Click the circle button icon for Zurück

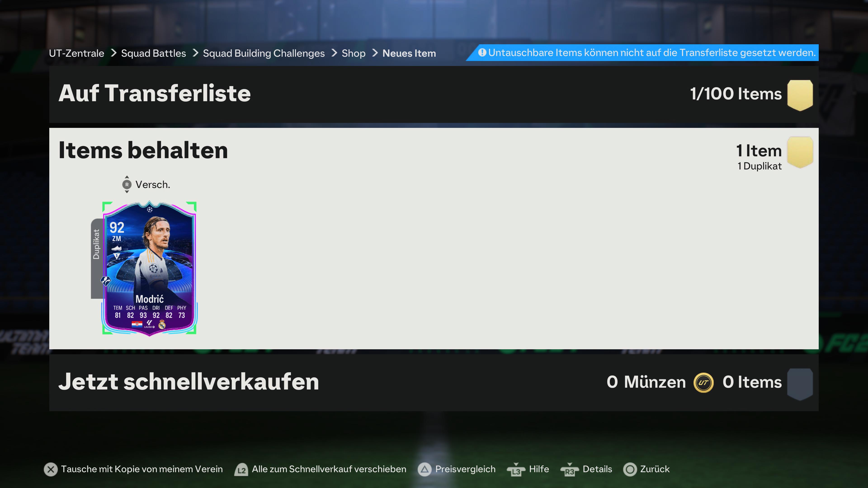click(x=630, y=469)
